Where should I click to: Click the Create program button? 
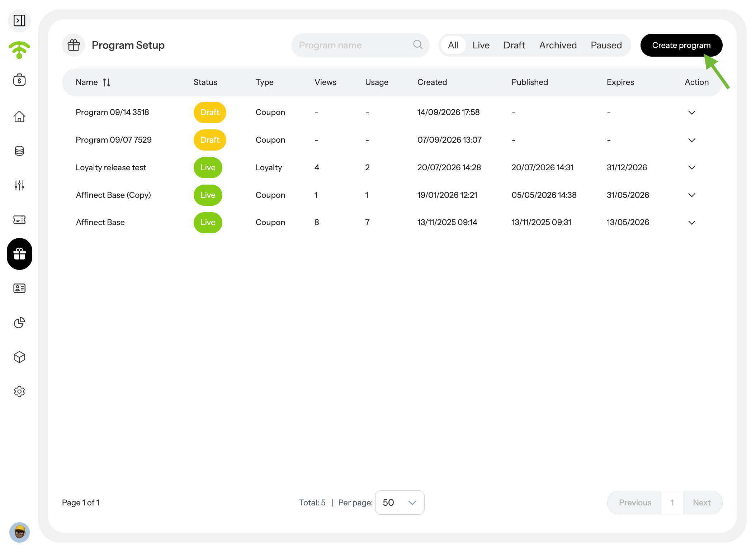point(681,45)
